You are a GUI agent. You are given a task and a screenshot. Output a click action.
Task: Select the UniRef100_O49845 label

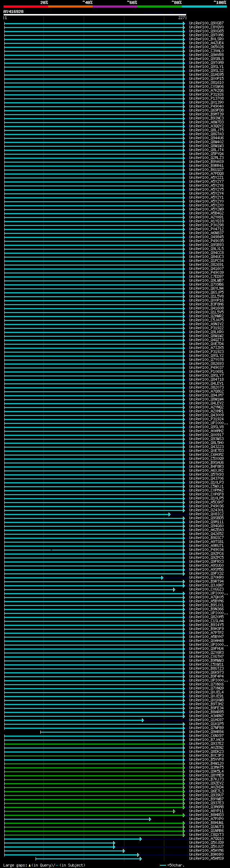pos(206,237)
